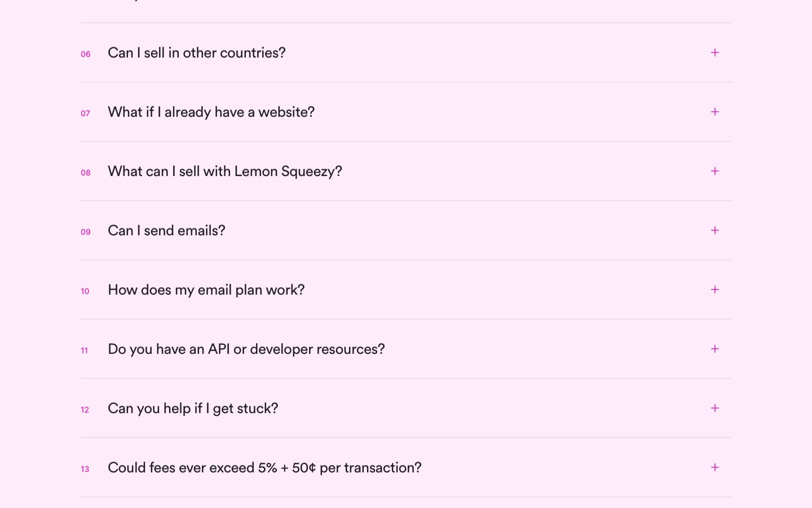Click plus icon next to 'What can I sell with Lemon Squeezy?'

coord(714,171)
